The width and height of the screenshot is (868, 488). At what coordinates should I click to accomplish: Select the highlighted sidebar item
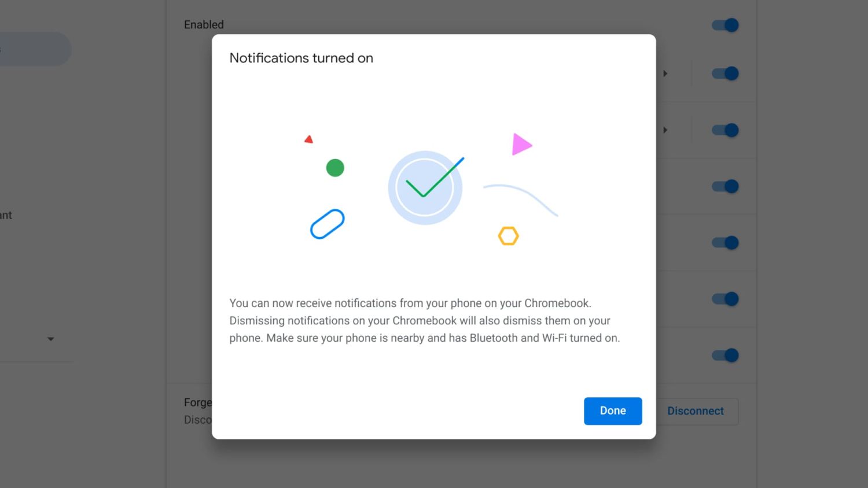[35, 49]
